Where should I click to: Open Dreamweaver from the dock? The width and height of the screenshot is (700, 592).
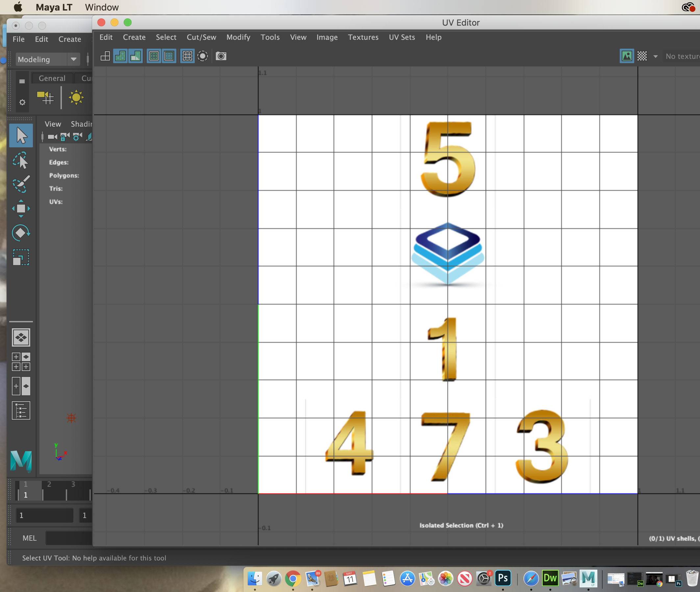(550, 578)
